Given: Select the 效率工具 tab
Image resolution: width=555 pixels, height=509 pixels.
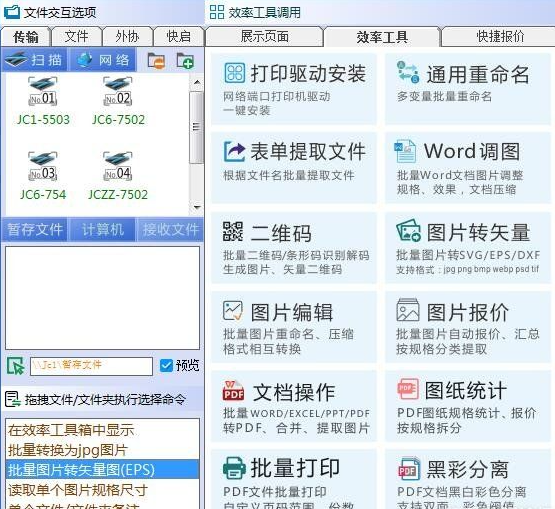Looking at the screenshot, I should coord(382,36).
